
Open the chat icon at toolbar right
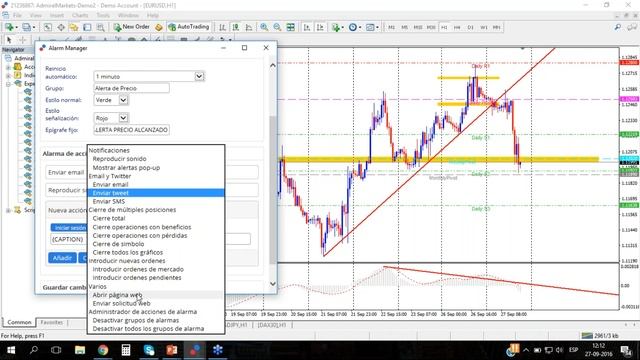coord(632,27)
